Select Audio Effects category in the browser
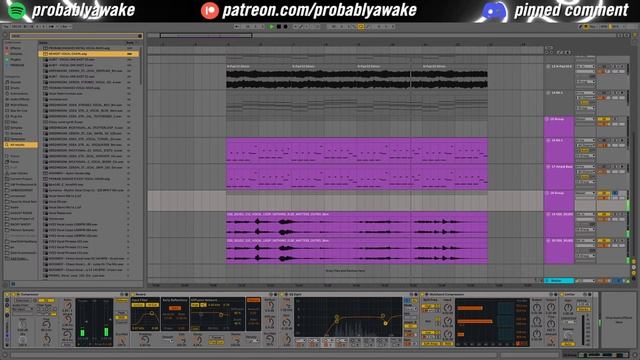Viewport: 640px width, 360px height. click(20, 99)
